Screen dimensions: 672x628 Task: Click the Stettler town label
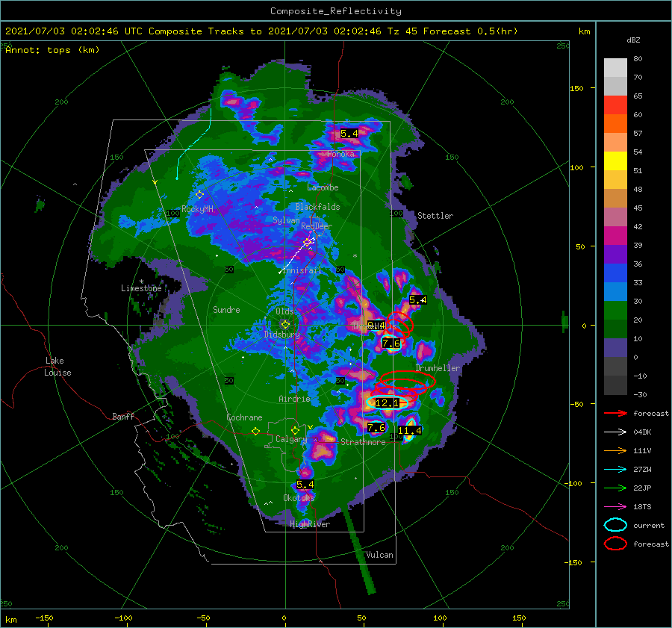[x=435, y=216]
